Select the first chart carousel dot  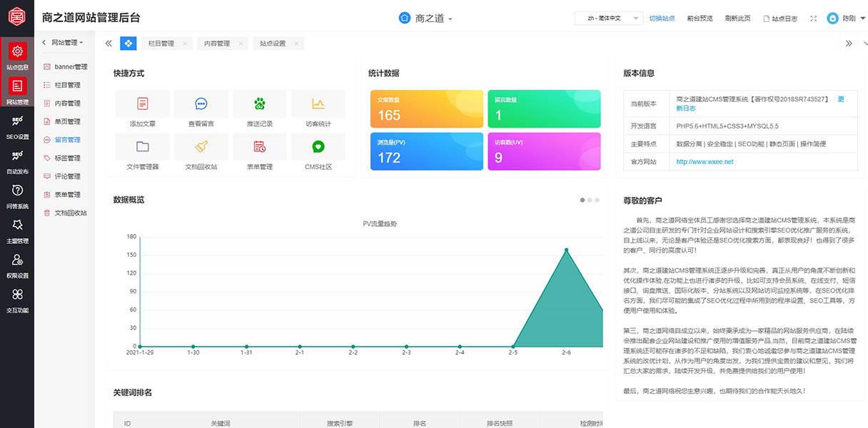pyautogui.click(x=582, y=200)
